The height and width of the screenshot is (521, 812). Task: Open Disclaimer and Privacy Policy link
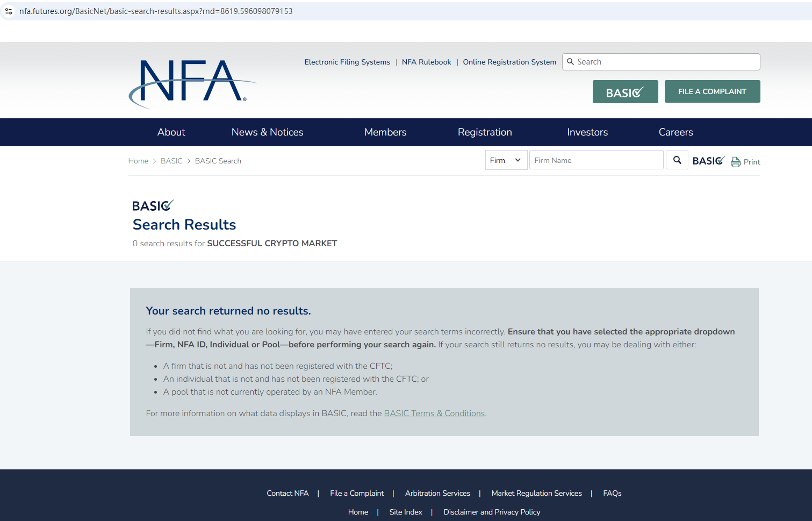492,512
